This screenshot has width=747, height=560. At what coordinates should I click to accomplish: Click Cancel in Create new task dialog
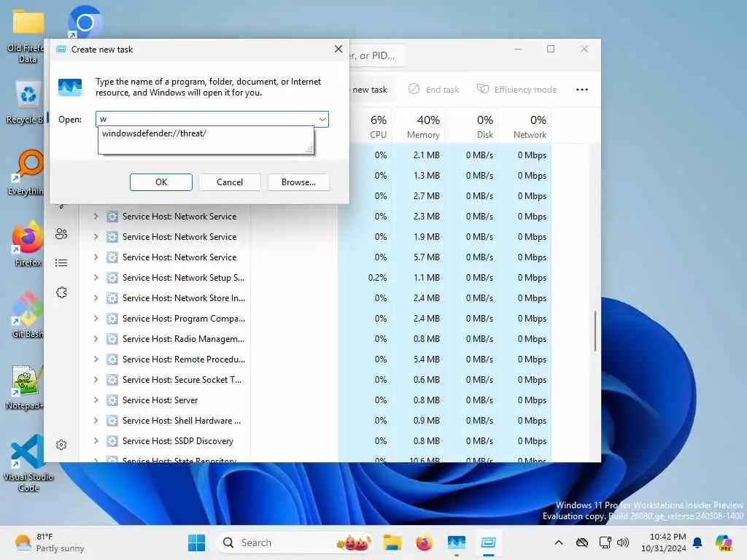[x=230, y=182]
